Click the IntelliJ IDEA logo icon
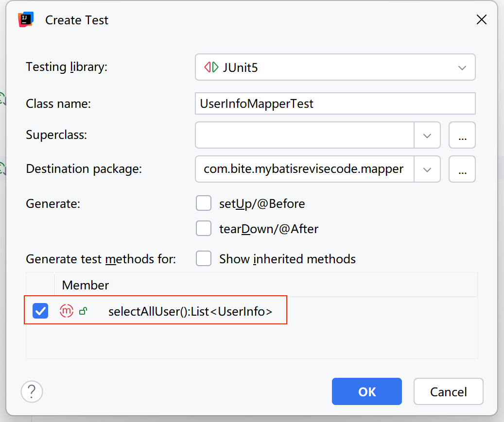 (x=25, y=20)
